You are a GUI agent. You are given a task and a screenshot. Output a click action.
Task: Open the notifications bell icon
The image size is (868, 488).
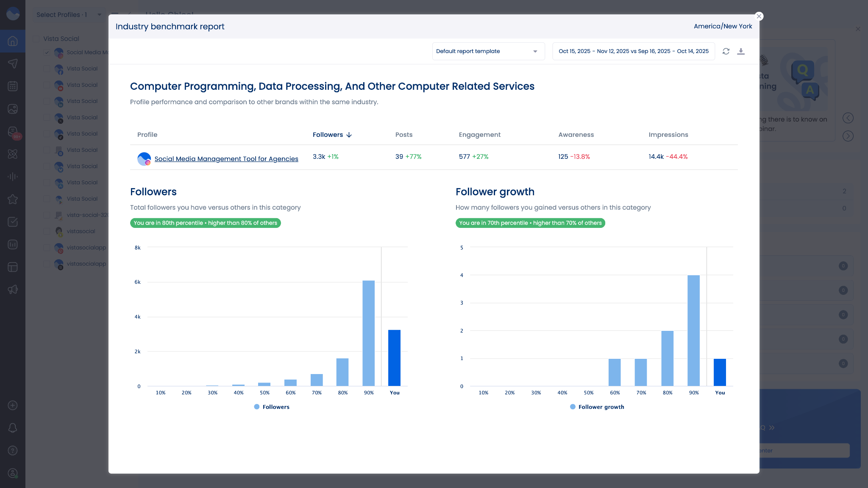(x=13, y=427)
